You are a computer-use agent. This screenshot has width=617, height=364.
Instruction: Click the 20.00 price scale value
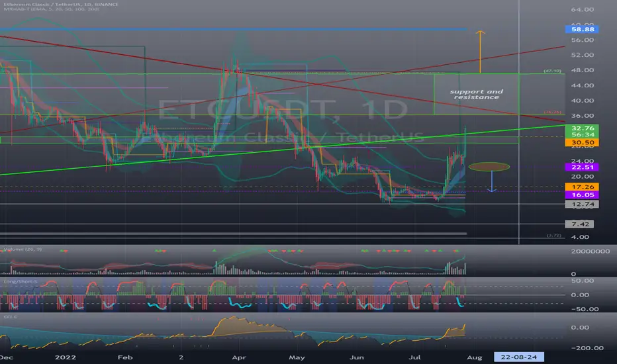coord(583,176)
